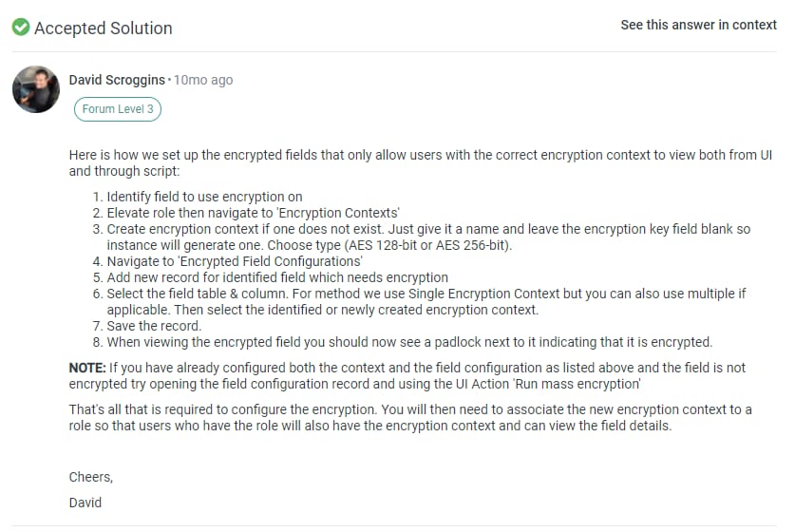
Task: Click the bold 'NOTE:' label
Action: 87,368
